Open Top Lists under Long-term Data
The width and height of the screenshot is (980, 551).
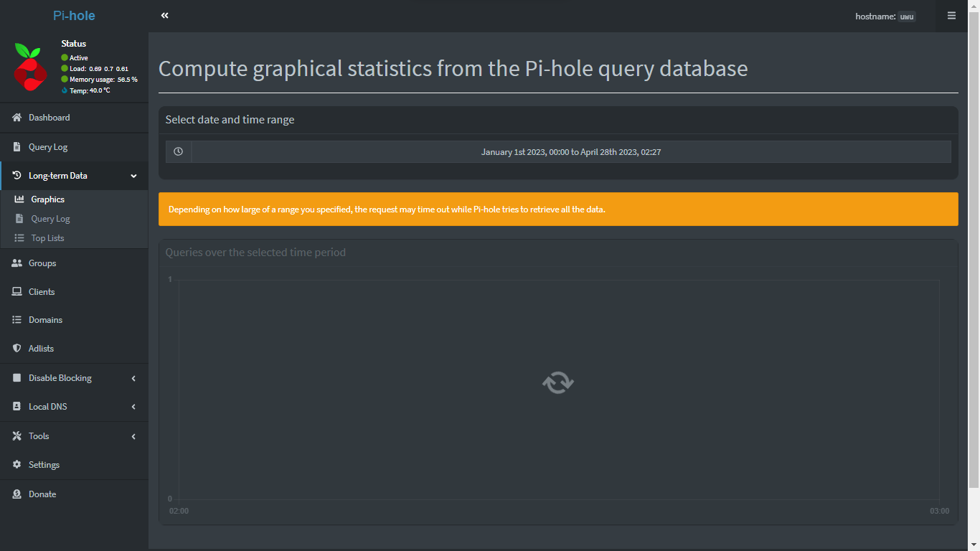pyautogui.click(x=47, y=238)
